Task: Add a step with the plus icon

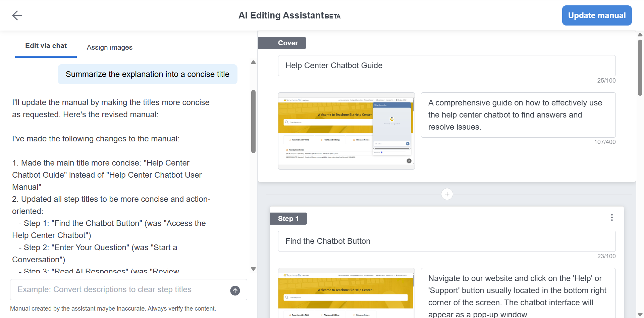Action: (x=447, y=194)
